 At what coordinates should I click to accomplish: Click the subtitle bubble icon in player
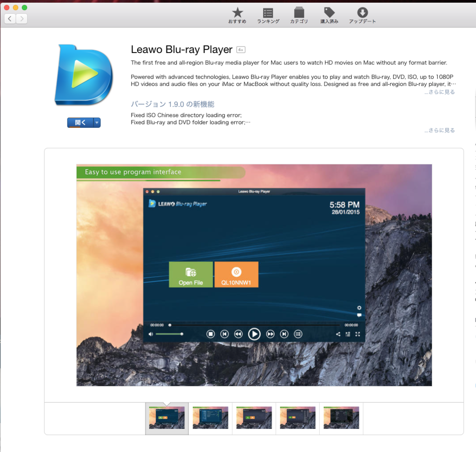tap(359, 315)
